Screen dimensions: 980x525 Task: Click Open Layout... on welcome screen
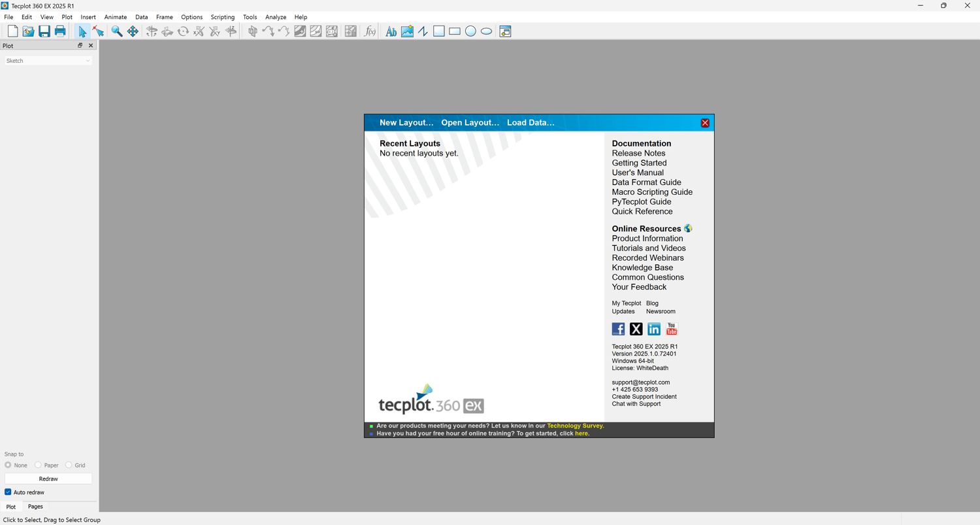coord(470,123)
